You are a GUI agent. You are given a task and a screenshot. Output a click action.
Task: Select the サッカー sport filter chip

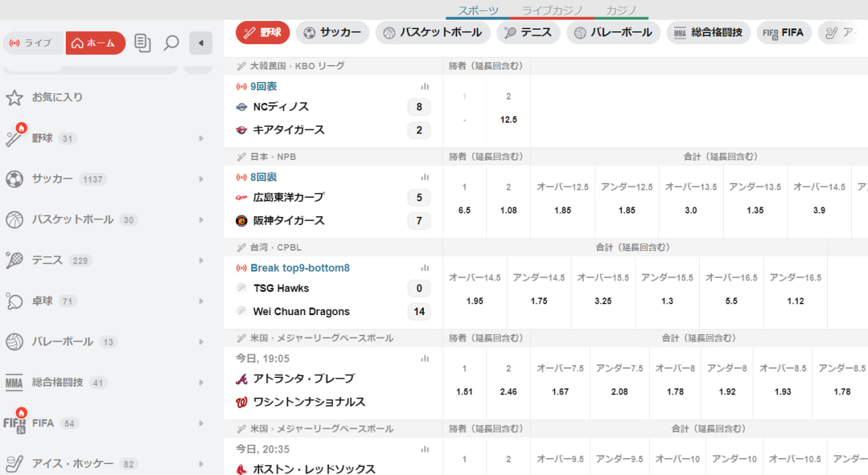click(332, 32)
